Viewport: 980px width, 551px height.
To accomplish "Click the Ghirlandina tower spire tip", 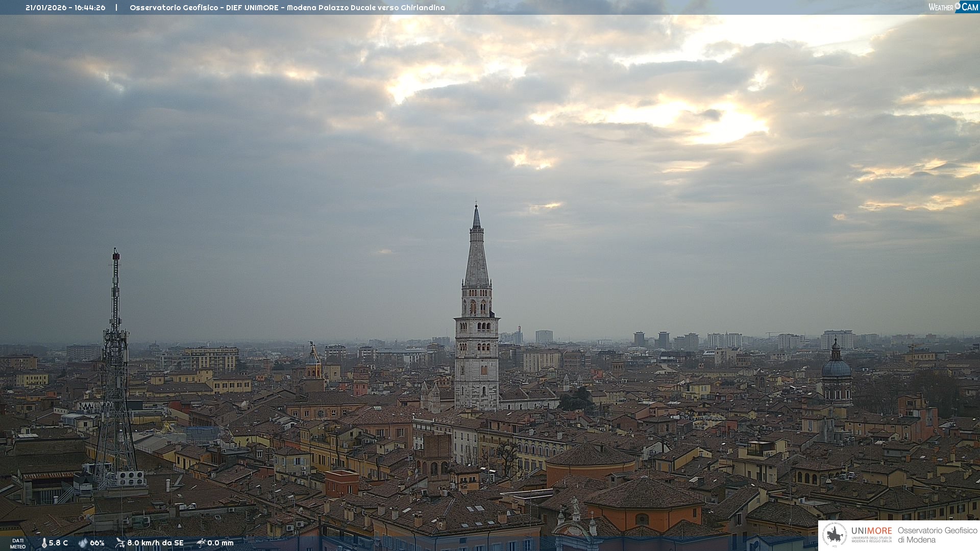I will 476,206.
